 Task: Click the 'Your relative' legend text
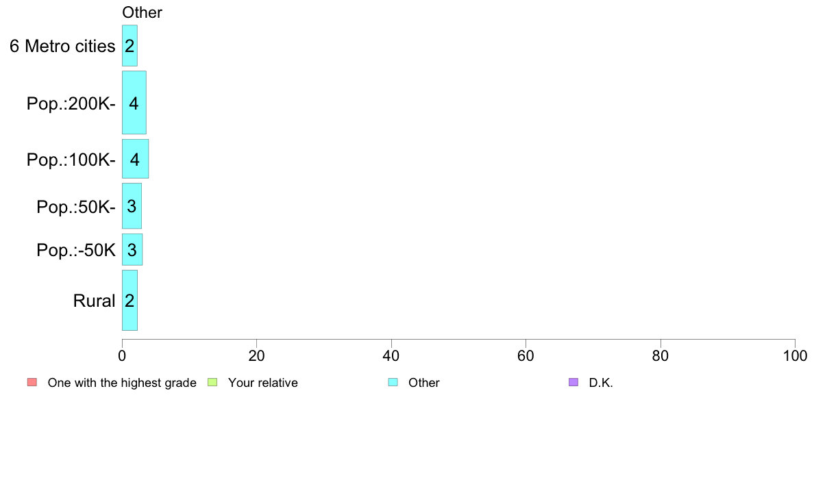click(263, 383)
